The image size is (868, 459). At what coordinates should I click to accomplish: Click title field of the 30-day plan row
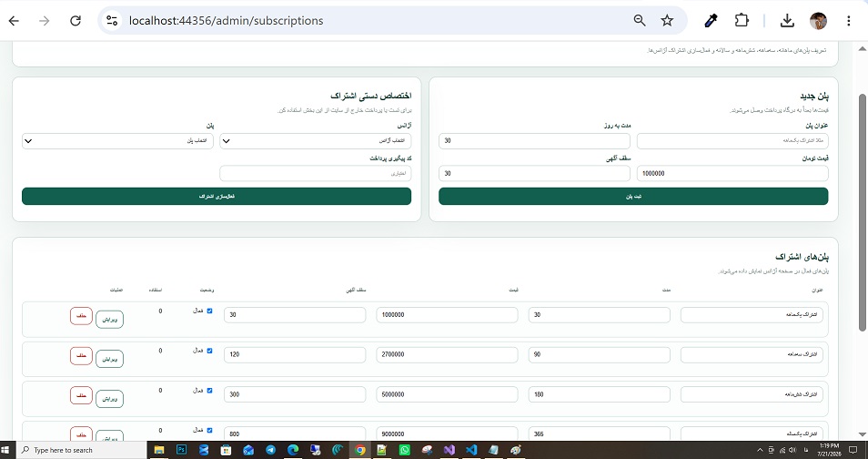[752, 315]
